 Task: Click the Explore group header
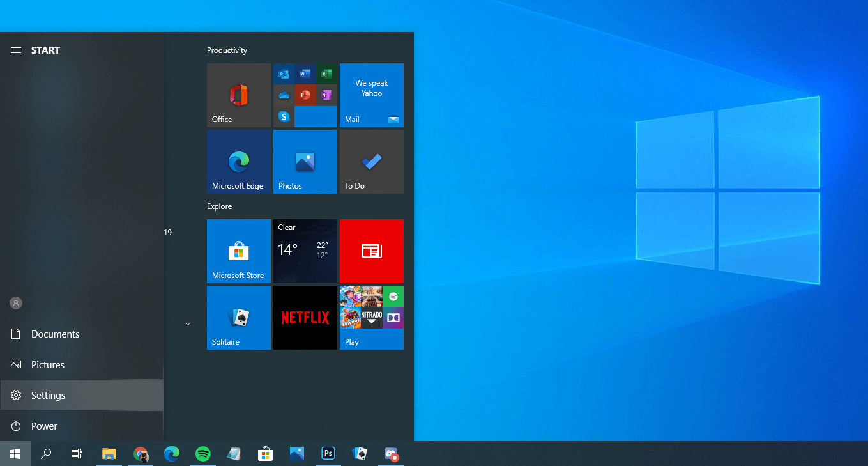tap(219, 206)
